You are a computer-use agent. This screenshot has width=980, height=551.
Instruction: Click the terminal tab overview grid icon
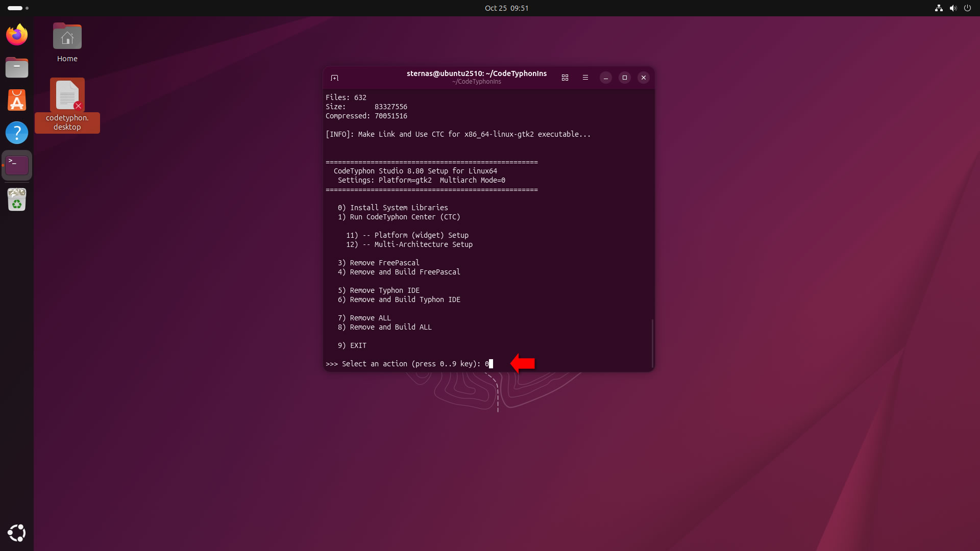coord(565,78)
